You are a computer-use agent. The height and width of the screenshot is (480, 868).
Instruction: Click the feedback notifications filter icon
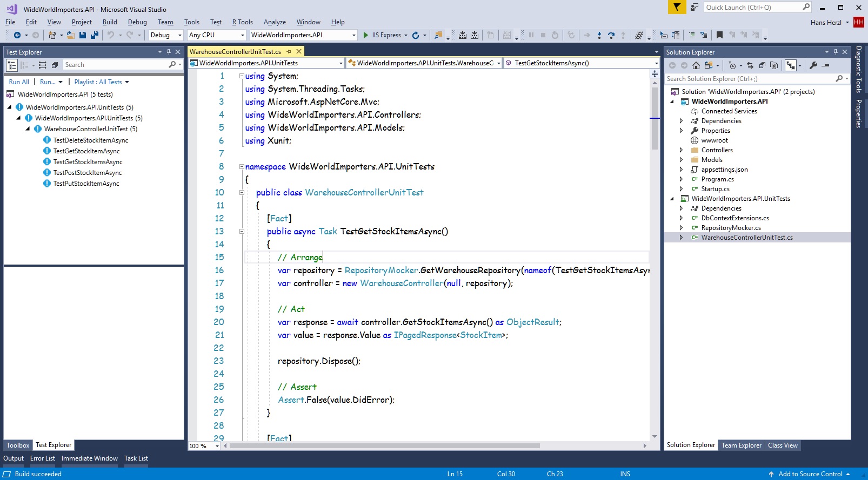click(x=676, y=7)
